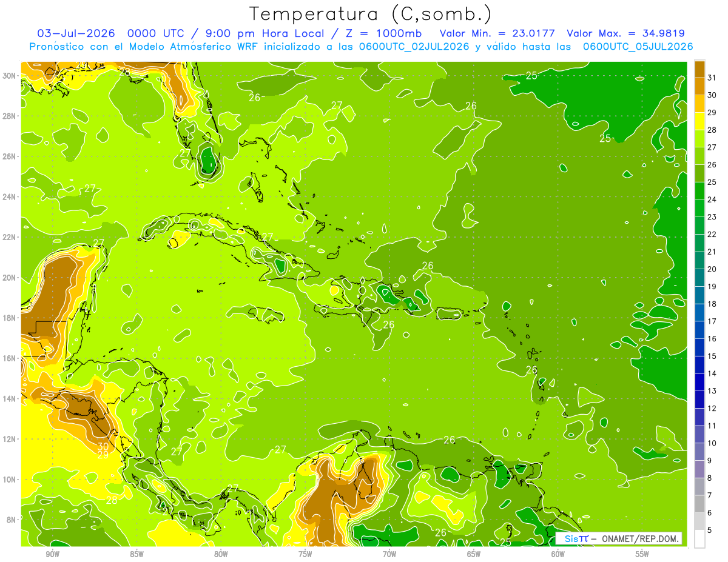Click the white legend swatch below value 5
The width and height of the screenshot is (728, 562).
699,539
